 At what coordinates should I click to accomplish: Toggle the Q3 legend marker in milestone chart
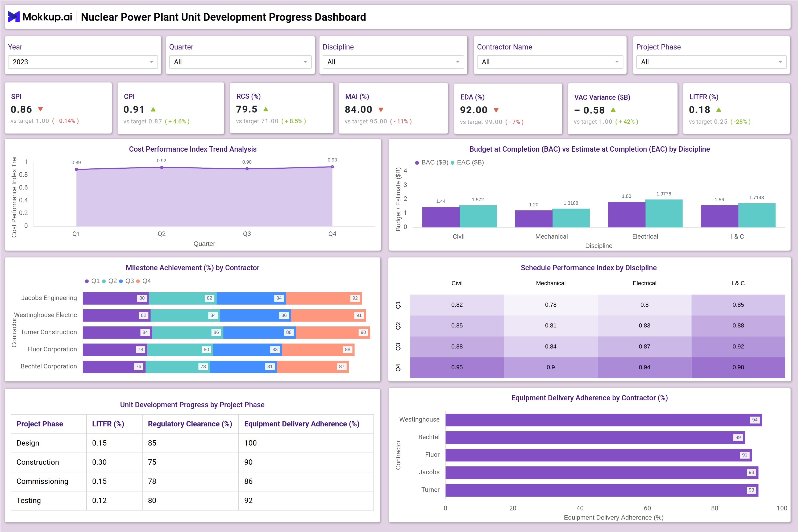[121, 281]
